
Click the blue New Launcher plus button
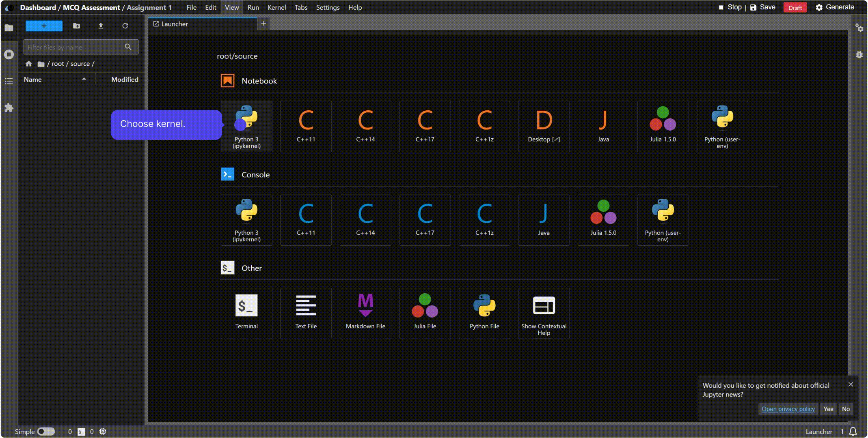(44, 26)
